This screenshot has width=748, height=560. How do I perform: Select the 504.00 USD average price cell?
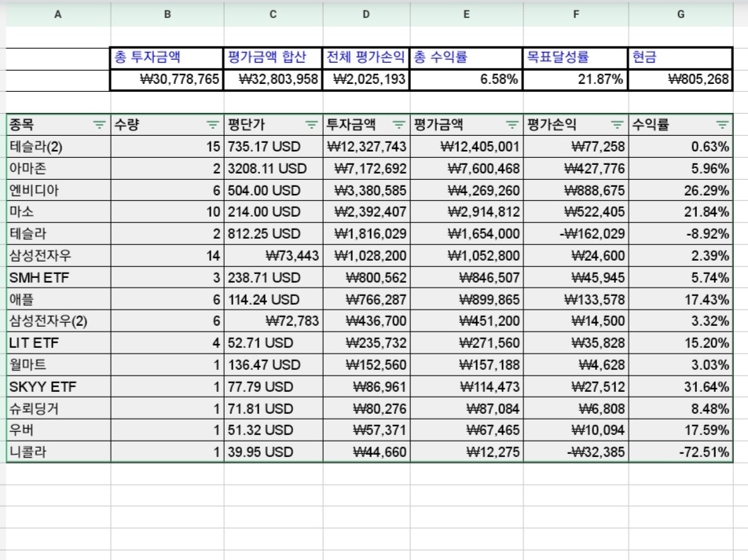click(x=273, y=190)
